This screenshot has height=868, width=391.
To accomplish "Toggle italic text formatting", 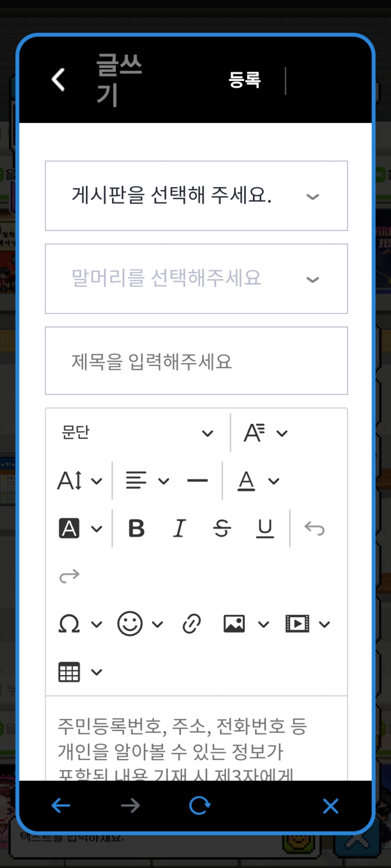I will tap(179, 528).
